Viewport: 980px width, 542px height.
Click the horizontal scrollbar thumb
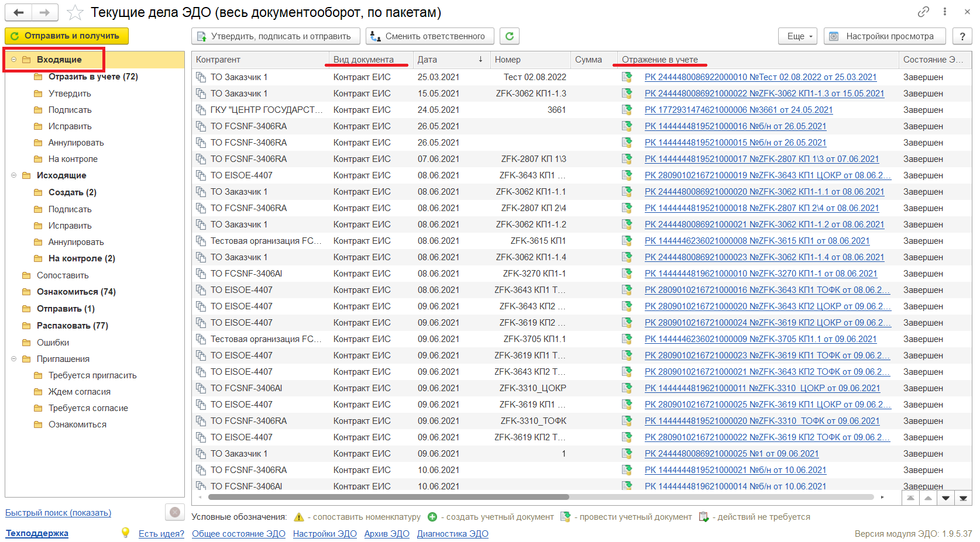pyautogui.click(x=388, y=497)
